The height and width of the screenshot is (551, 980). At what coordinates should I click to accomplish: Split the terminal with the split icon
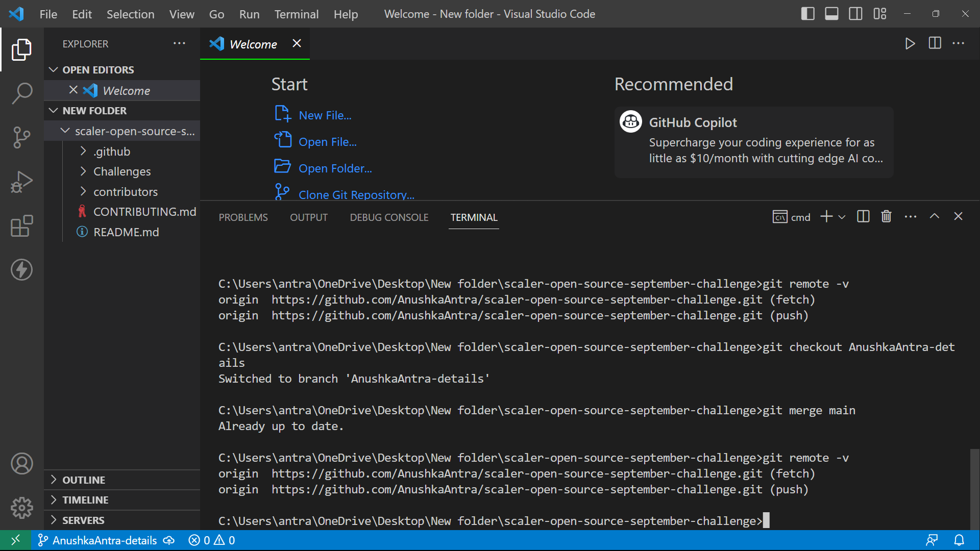pos(863,216)
